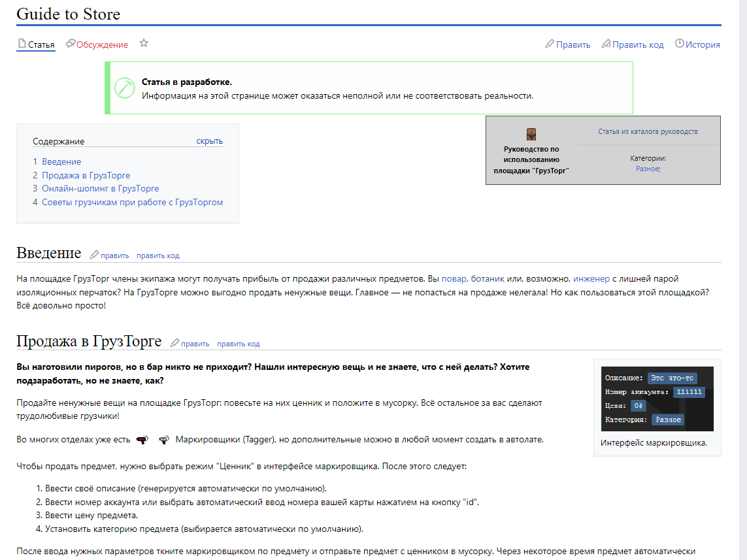Jump to Онлайн-шопинг в ГрузТорге section
Image resolution: width=747 pixels, height=560 pixels.
pyautogui.click(x=100, y=188)
